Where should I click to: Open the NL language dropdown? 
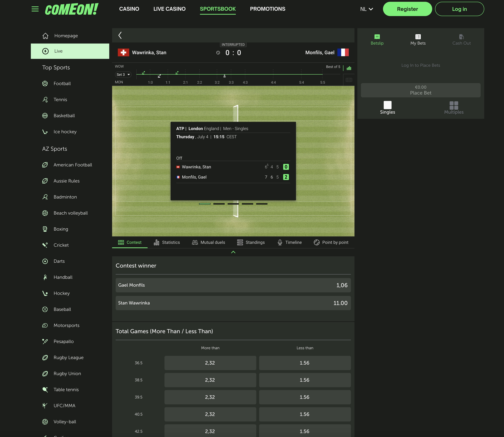(366, 9)
